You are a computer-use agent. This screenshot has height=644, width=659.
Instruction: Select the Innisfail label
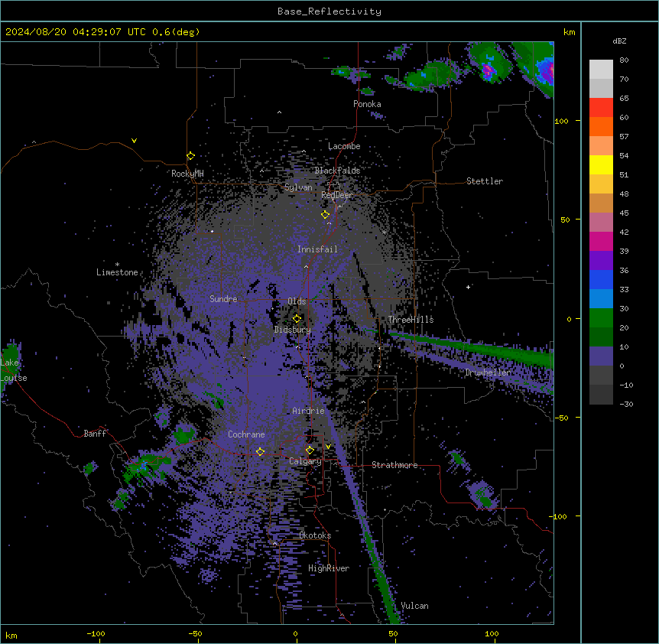click(x=317, y=249)
